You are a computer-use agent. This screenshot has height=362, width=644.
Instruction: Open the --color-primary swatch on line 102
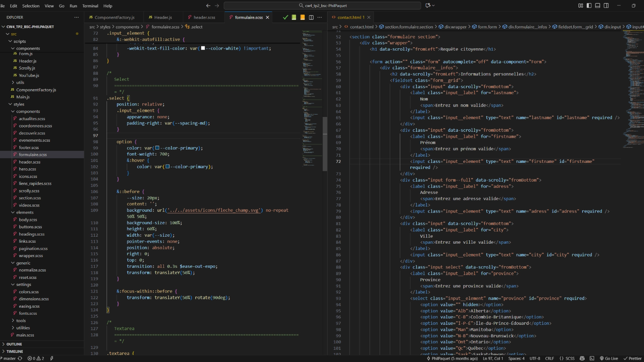(x=167, y=167)
